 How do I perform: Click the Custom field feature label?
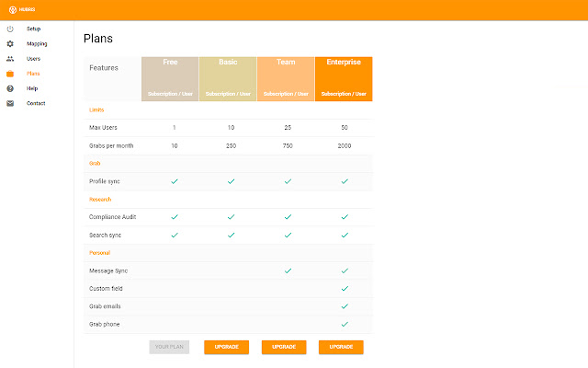click(105, 289)
